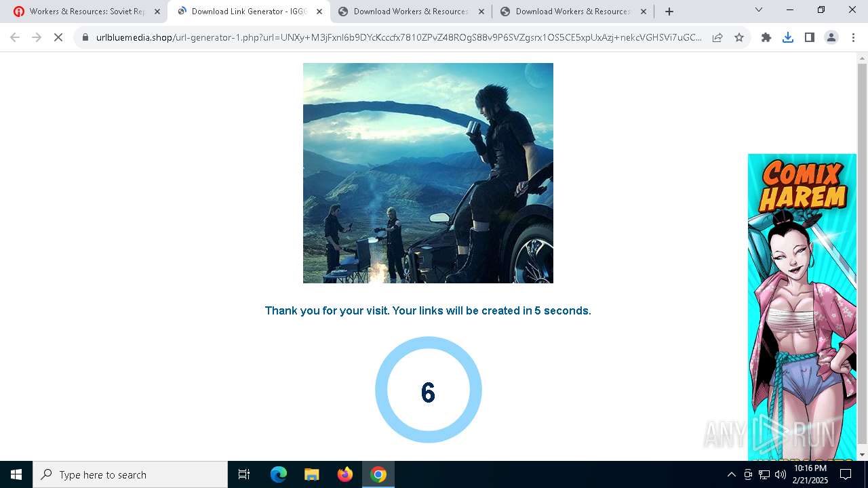The height and width of the screenshot is (488, 868).
Task: Open the notification center icon
Action: 846,474
